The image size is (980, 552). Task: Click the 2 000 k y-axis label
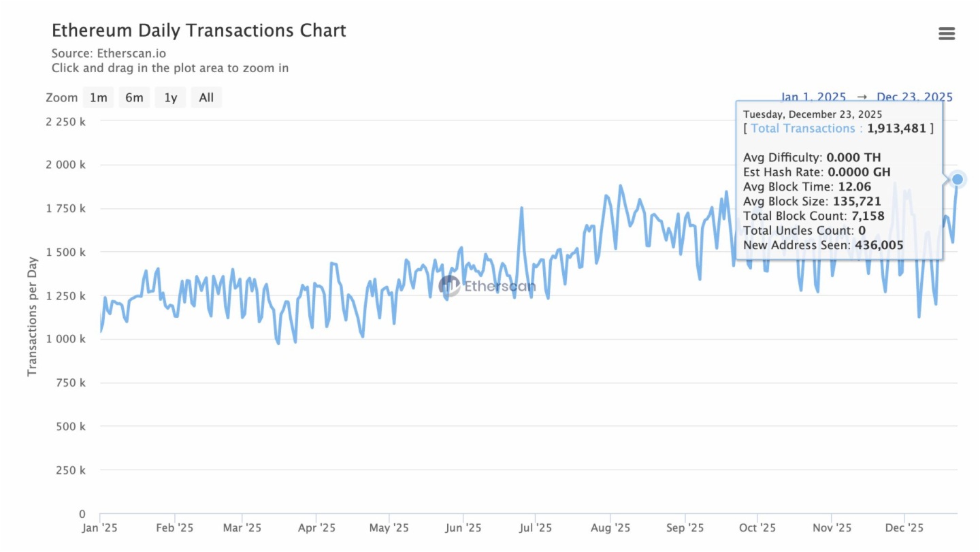(x=65, y=165)
